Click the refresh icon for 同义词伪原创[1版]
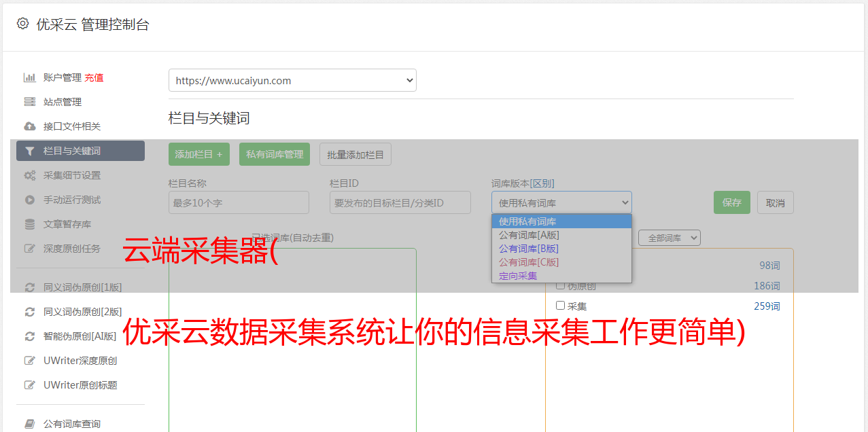This screenshot has height=432, width=868. tap(29, 287)
